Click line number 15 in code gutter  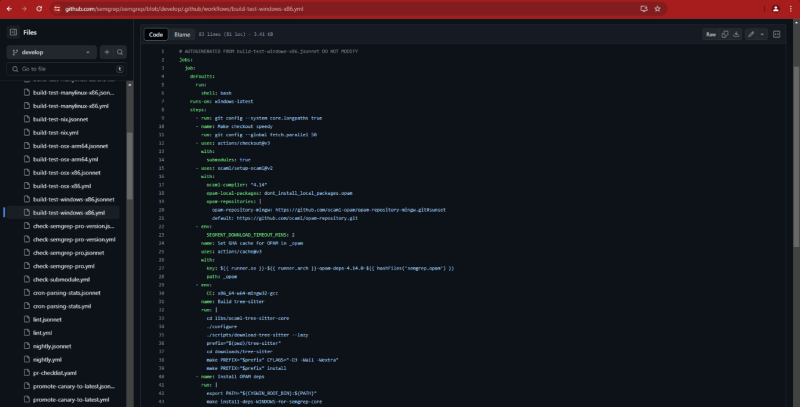click(161, 168)
